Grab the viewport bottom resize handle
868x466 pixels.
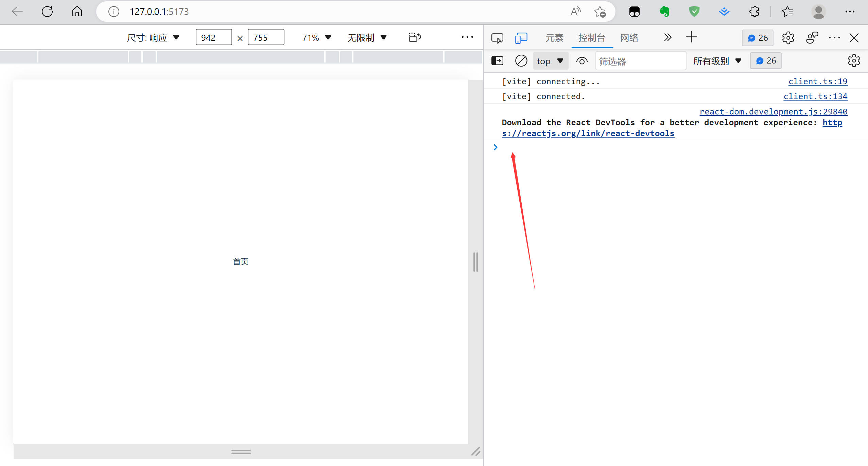[241, 452]
